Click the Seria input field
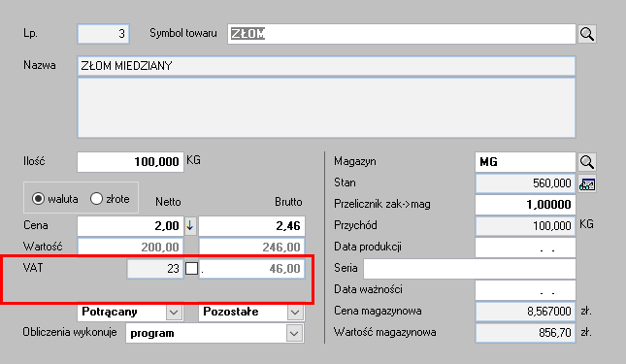This screenshot has height=364, width=626. (470, 269)
